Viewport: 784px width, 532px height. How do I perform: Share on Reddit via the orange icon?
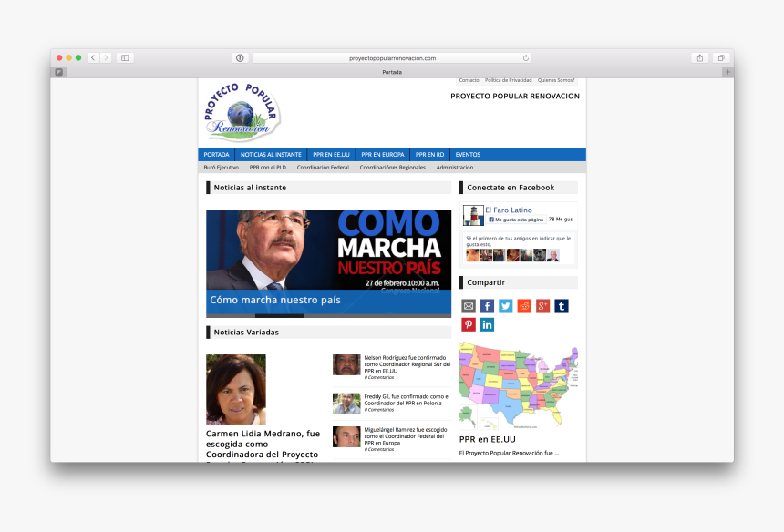click(524, 306)
